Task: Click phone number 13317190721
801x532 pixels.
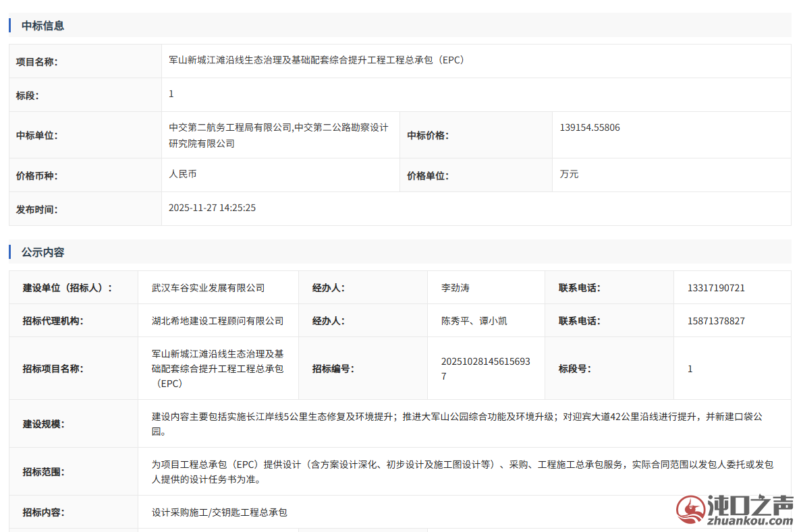Action: (x=716, y=288)
